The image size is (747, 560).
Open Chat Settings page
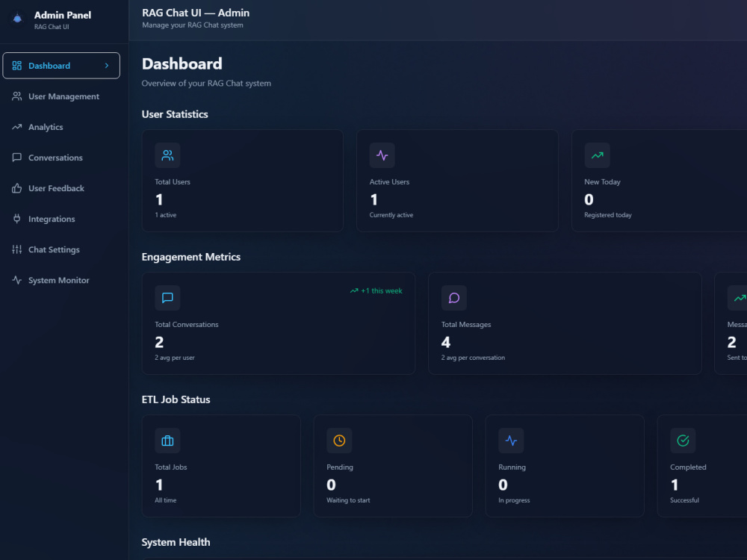(x=61, y=249)
